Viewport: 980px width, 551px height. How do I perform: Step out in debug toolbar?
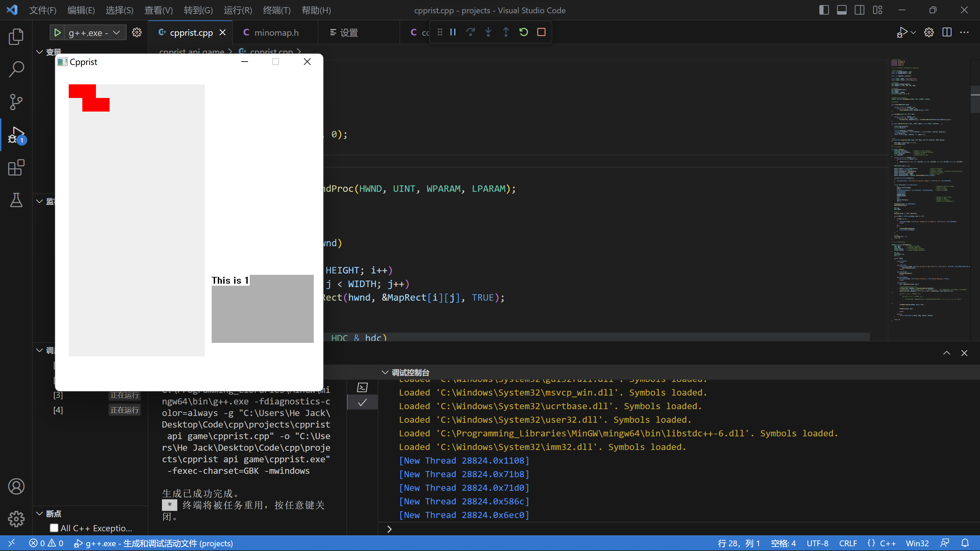[506, 32]
